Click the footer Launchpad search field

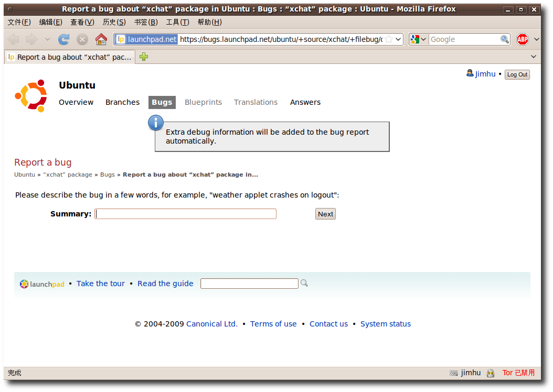pos(249,284)
